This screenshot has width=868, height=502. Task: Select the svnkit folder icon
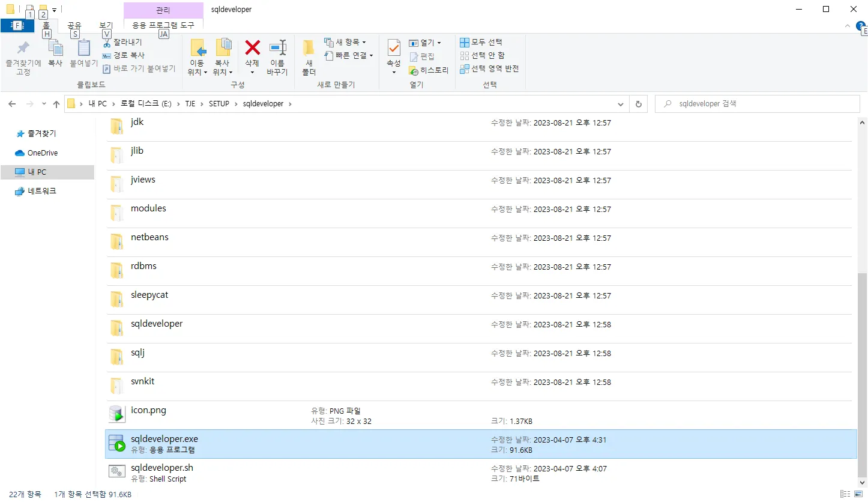(116, 386)
